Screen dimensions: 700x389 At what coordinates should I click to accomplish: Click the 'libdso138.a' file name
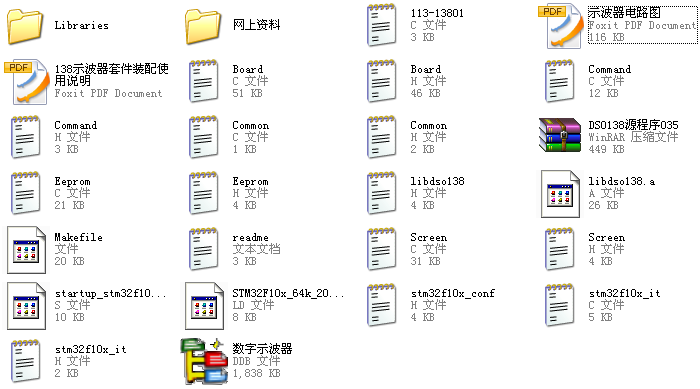point(622,181)
